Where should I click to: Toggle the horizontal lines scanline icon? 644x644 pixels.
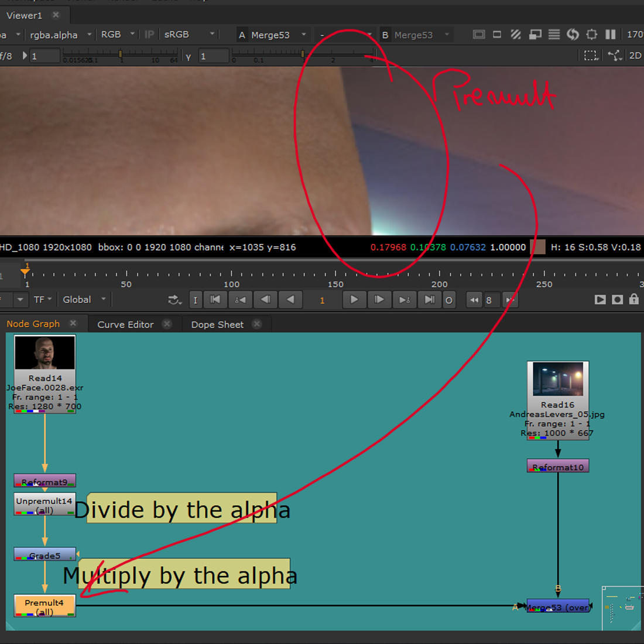[x=554, y=35]
